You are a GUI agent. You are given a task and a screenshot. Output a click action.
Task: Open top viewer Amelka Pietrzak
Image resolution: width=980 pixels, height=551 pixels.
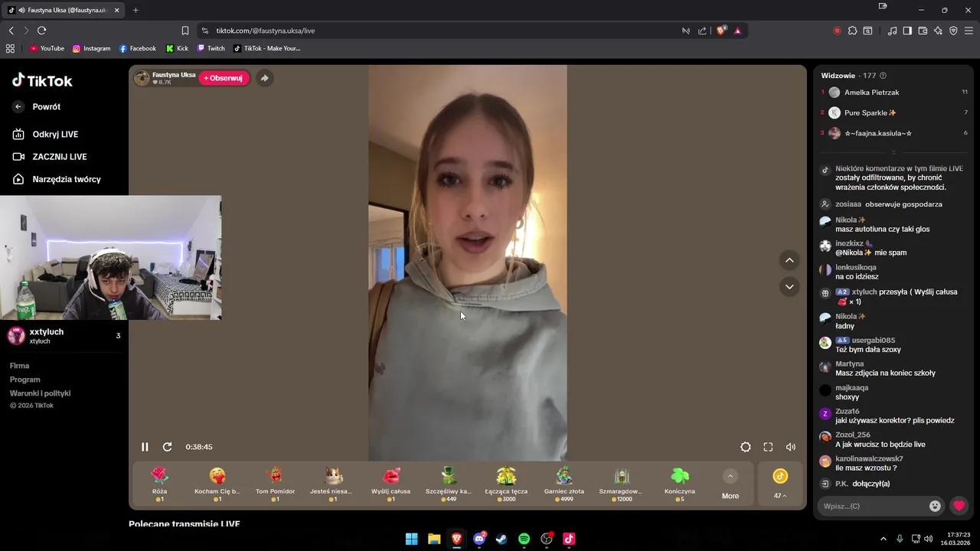(x=894, y=93)
